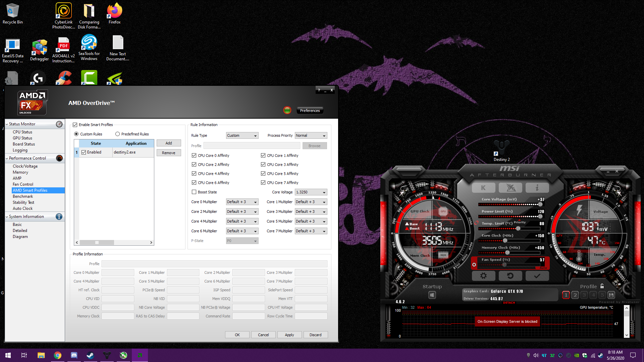Toggle CPU Core 0 Affinity checkbox
This screenshot has width=644, height=362.
coord(194,156)
